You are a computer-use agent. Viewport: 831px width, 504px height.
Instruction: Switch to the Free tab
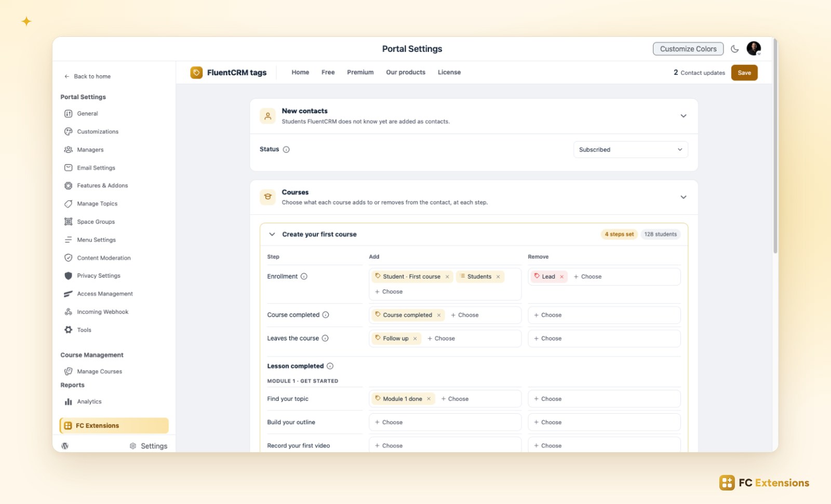tap(328, 73)
